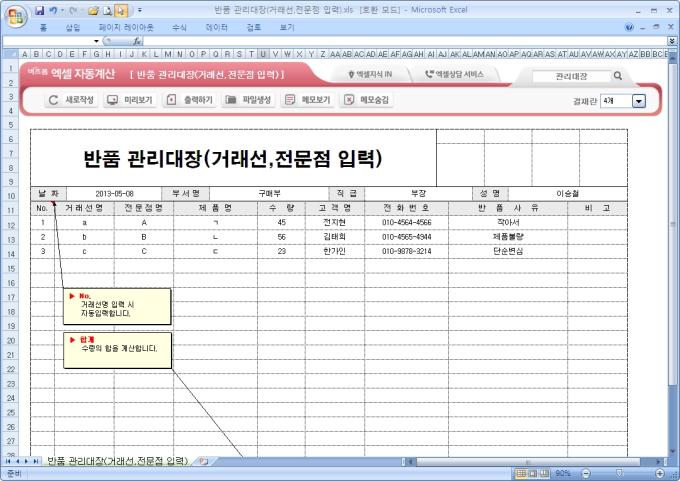Go to first sheet navigation arrow
Screen dimensions: 680x481
(7, 461)
